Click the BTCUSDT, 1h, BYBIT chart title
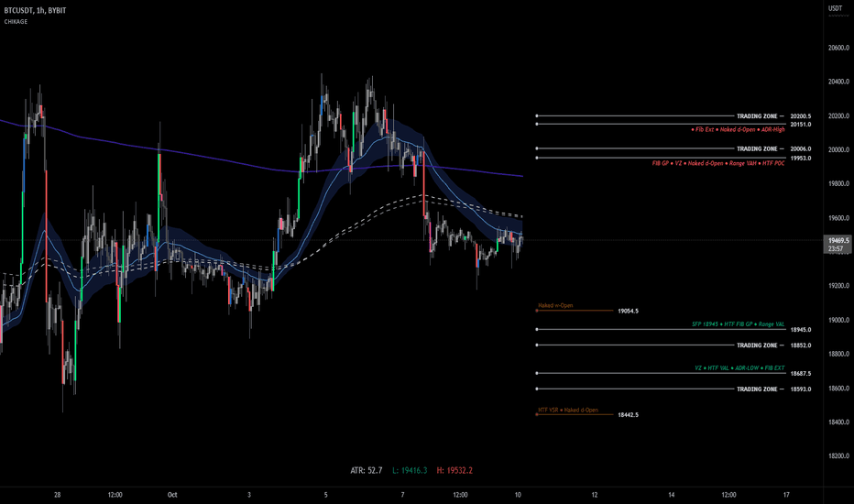Viewport: 854px width, 504px height. (x=35, y=10)
